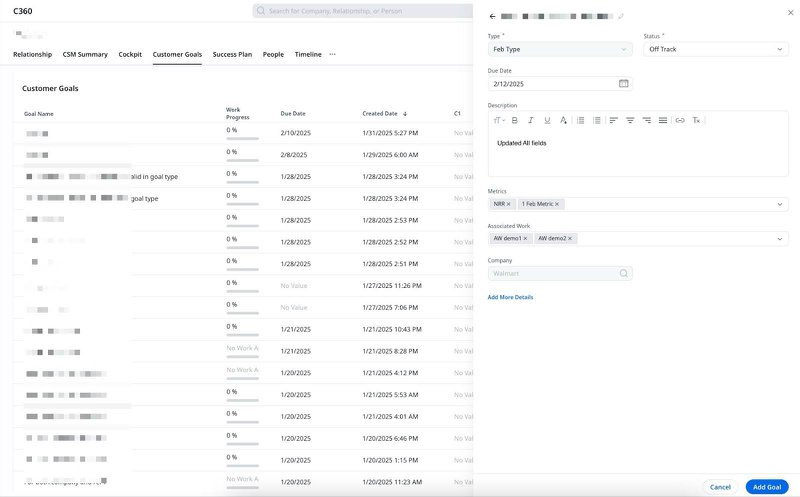Expand the Associated Work dropdown

[779, 239]
